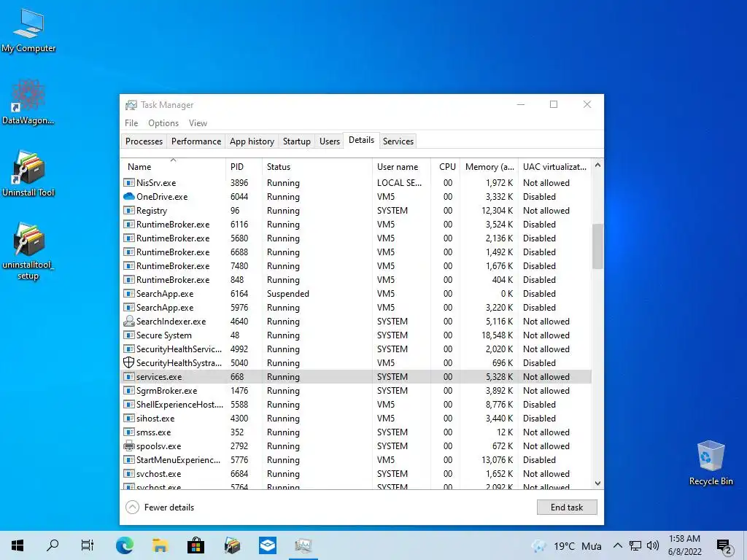Viewport: 747px width, 560px height.
Task: Launch Microsoft Edge from taskbar
Action: coord(124,545)
